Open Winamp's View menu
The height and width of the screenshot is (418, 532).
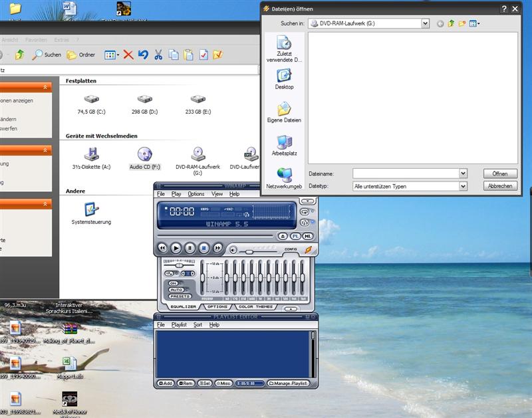pos(217,194)
